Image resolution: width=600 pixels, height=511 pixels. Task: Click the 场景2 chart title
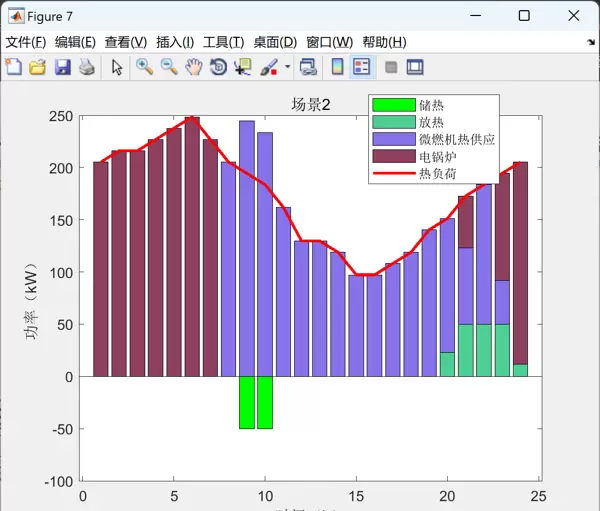[x=311, y=105]
